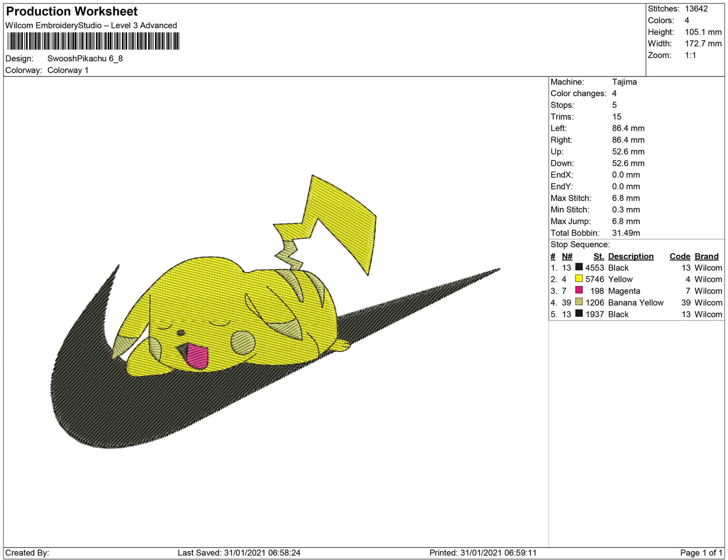Viewport: 728px width, 560px height.
Task: Click the Down value '52.6 mm'
Action: (628, 163)
